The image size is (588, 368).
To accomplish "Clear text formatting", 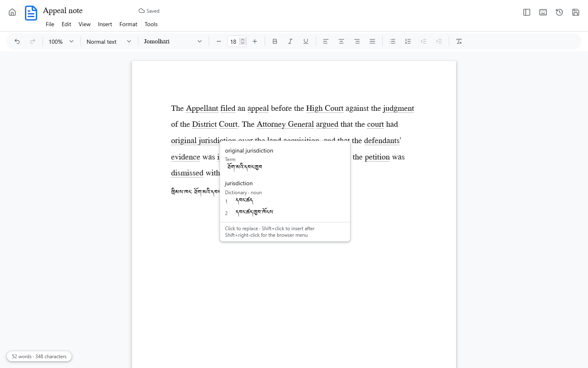I will [459, 41].
